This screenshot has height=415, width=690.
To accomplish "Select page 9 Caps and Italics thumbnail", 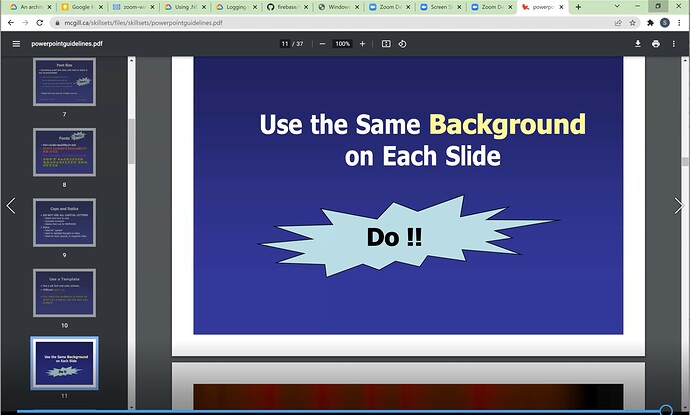I will pos(64,222).
